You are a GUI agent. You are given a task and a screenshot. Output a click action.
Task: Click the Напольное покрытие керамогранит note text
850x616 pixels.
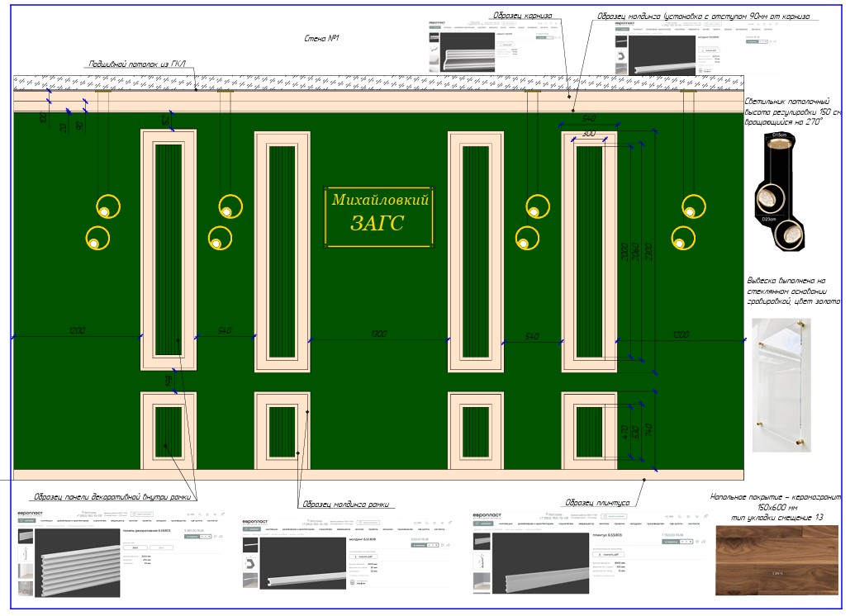(776, 506)
